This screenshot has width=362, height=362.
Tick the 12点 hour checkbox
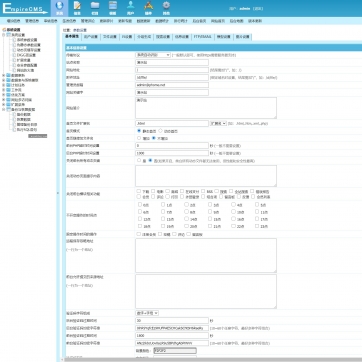(x=140, y=219)
